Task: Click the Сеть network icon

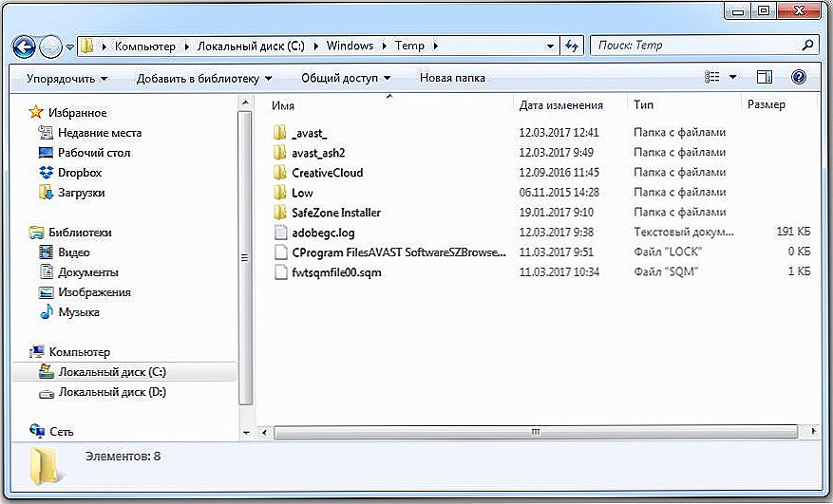Action: pyautogui.click(x=37, y=431)
